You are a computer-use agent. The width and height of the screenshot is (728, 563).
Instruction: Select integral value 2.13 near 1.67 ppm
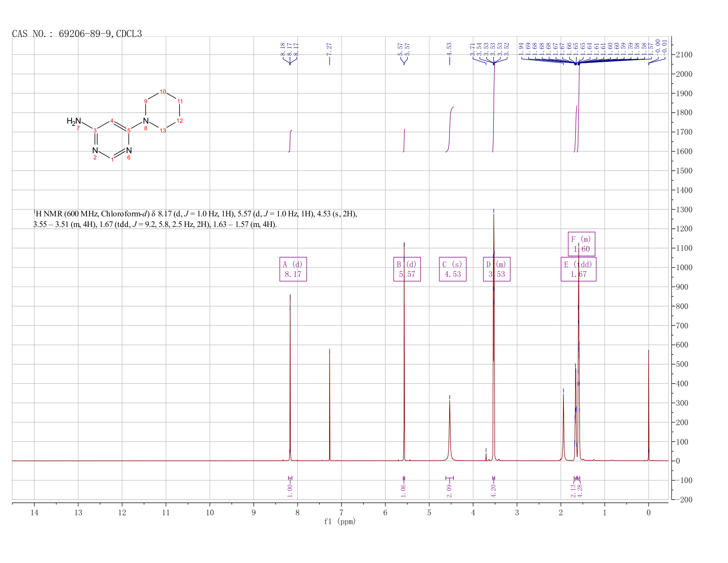tap(574, 491)
